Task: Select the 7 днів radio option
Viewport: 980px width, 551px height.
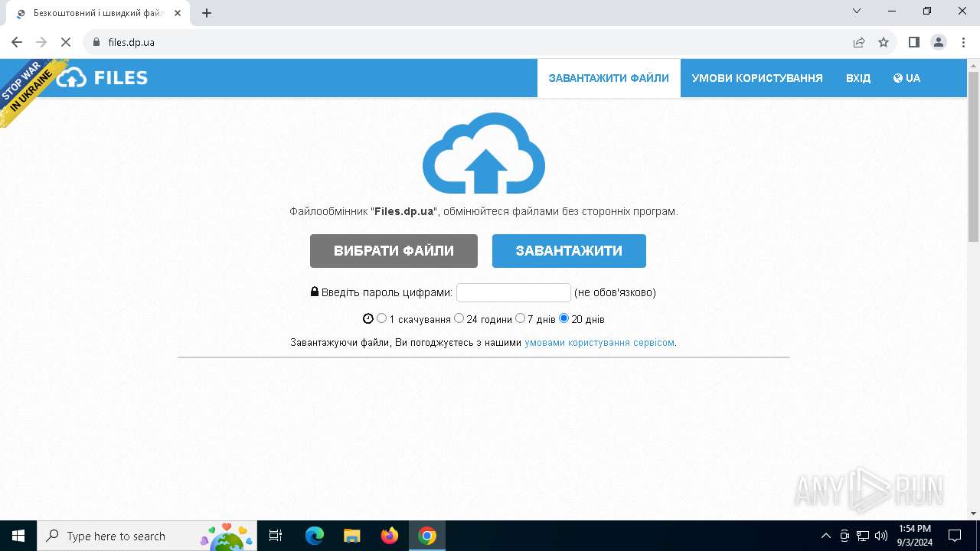Action: pyautogui.click(x=520, y=318)
